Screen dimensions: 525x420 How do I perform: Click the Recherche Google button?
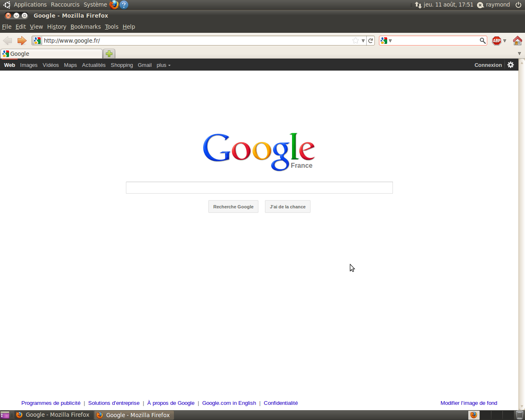click(233, 207)
